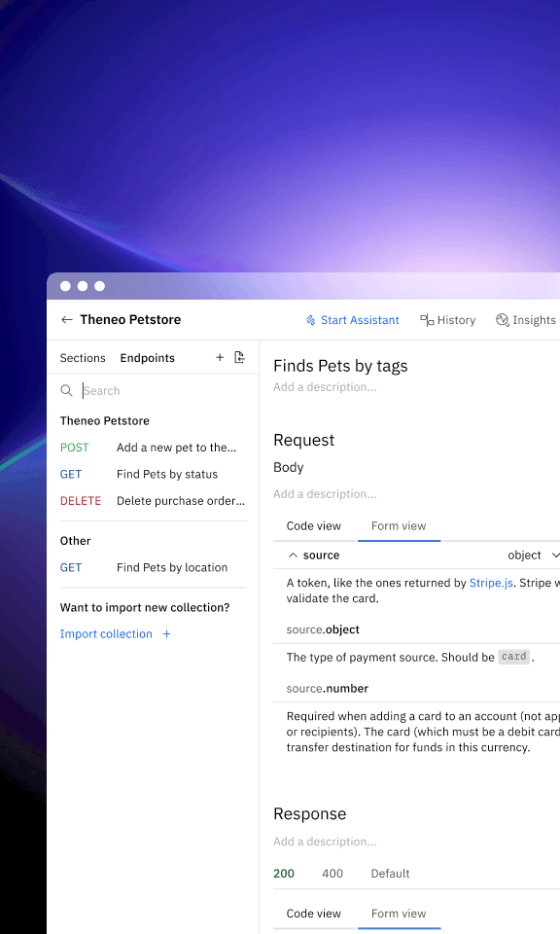
Task: Click the Request section heading
Action: (x=304, y=440)
